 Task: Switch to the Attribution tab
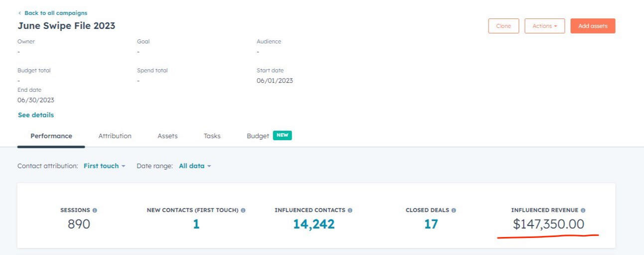point(115,136)
